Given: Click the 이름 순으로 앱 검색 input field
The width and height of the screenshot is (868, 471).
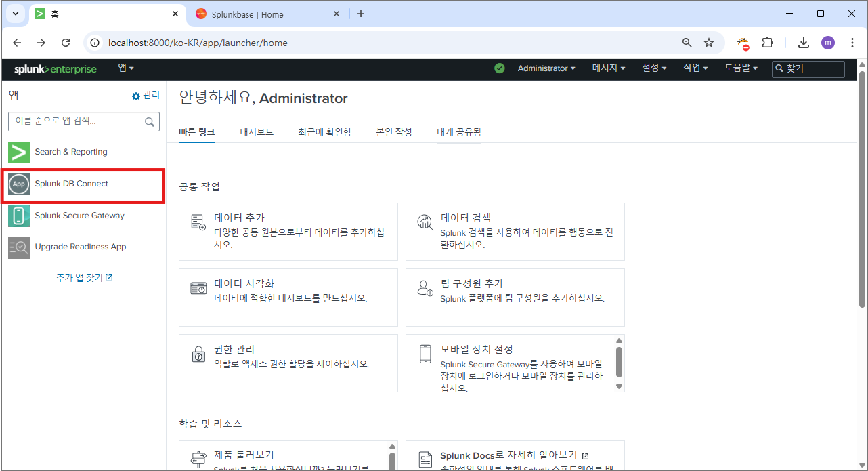Looking at the screenshot, I should point(84,121).
